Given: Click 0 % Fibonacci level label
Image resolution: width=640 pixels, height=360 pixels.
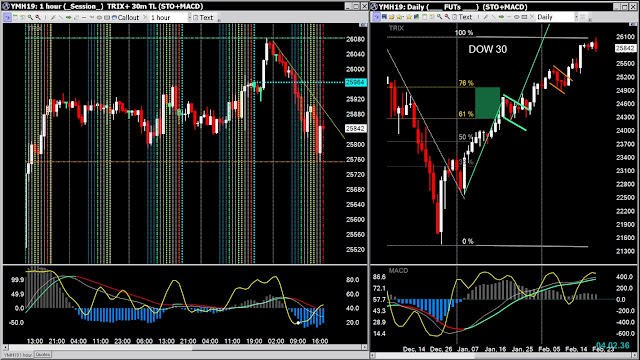Looking at the screenshot, I should tap(468, 241).
